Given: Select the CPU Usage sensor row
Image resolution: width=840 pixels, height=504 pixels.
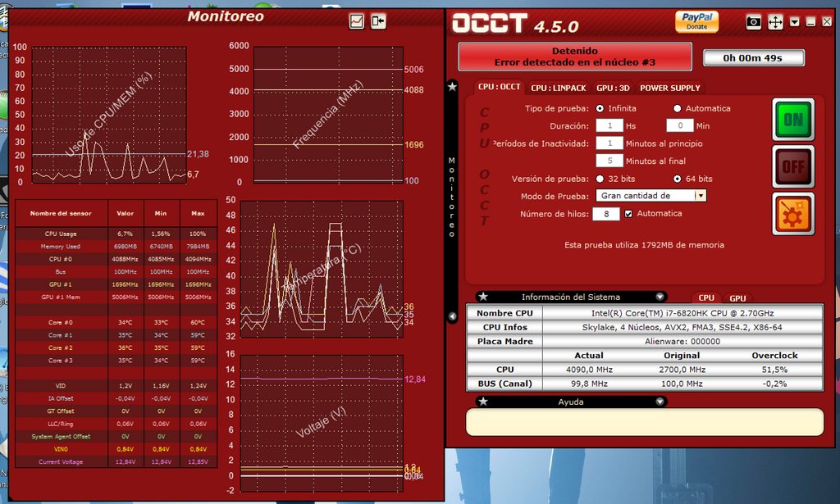Looking at the screenshot, I should click(x=116, y=234).
